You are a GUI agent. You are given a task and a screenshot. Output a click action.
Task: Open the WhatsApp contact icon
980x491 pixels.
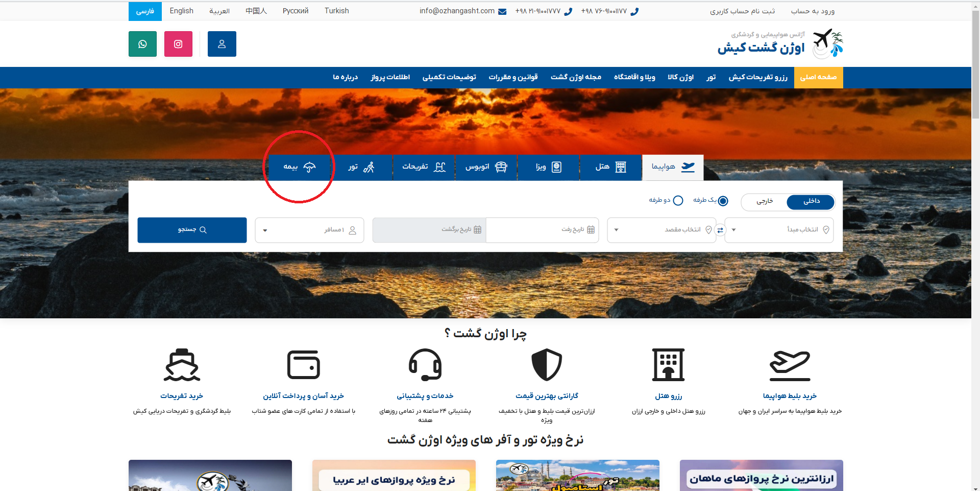pyautogui.click(x=142, y=44)
